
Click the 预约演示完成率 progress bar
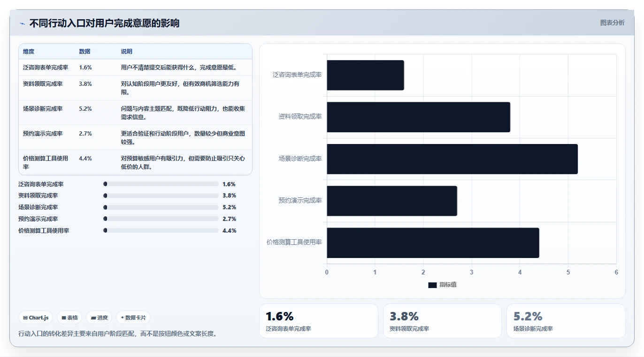pos(161,219)
